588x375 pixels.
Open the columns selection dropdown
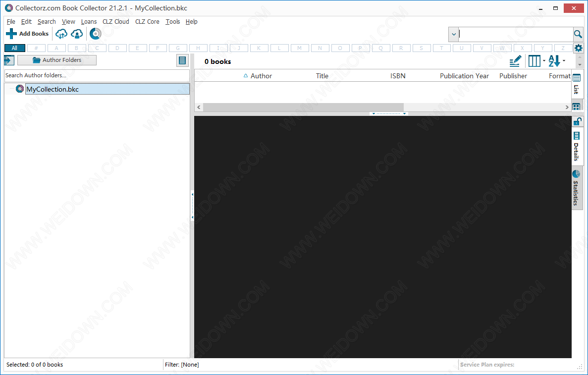[536, 61]
